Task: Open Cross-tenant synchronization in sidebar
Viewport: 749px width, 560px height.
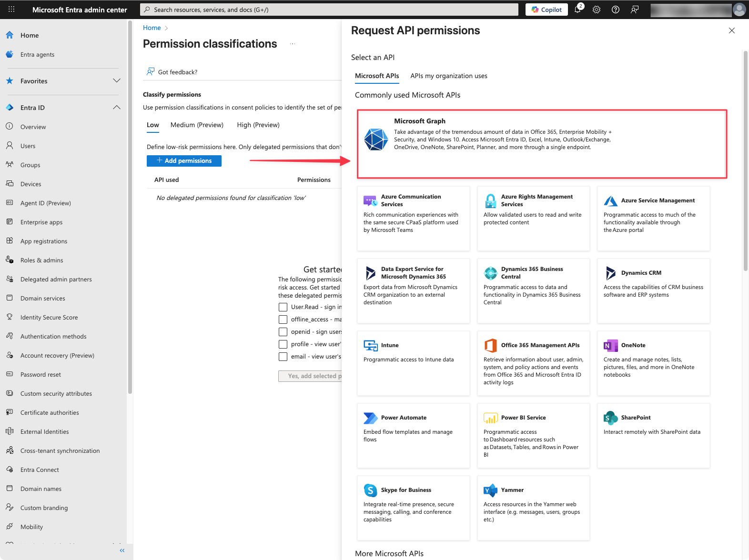Action: tap(64, 450)
